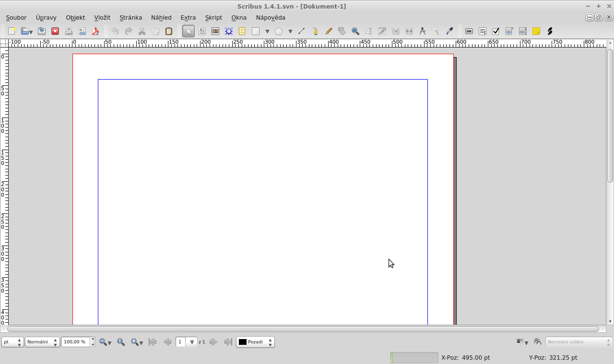Open the polygon properties dropdown arrow

pos(290,32)
